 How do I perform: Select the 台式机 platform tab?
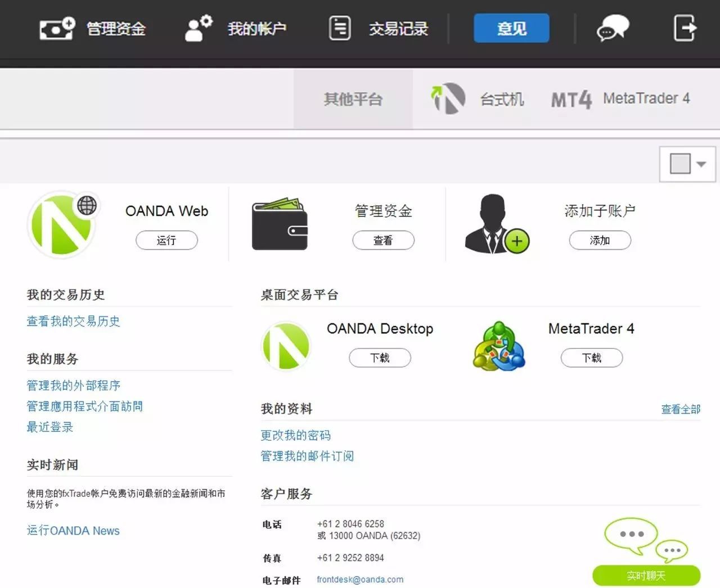click(502, 99)
